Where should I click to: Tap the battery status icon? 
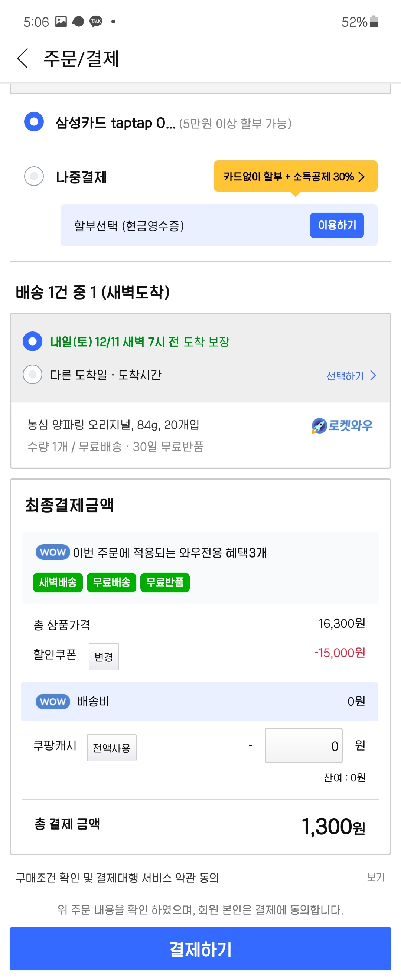click(374, 22)
